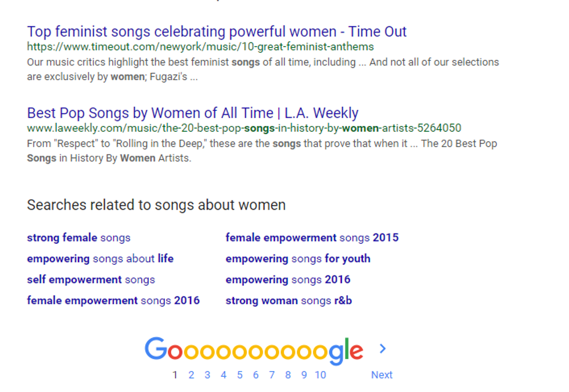569x392 pixels.
Task: Search related: strong woman songs r&b
Action: click(289, 300)
